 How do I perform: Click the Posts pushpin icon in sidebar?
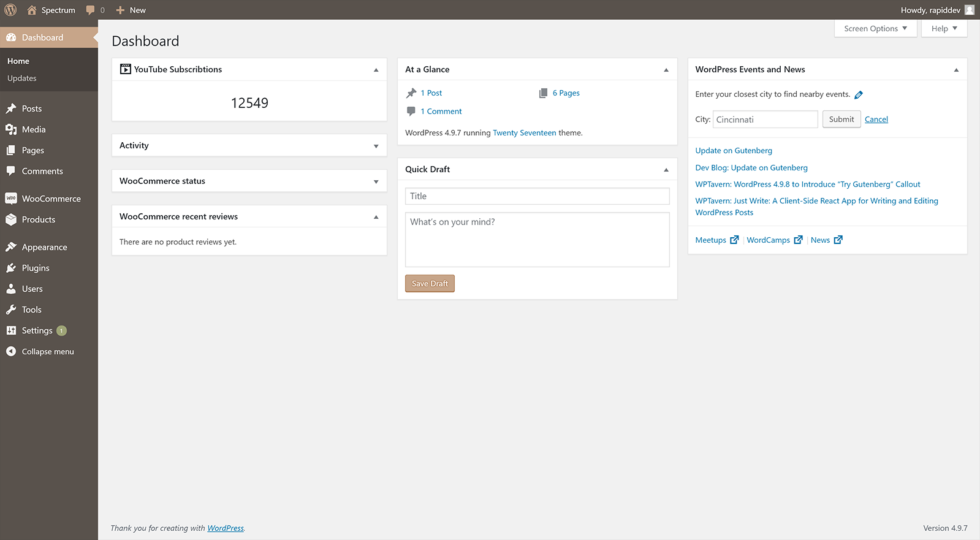11,108
